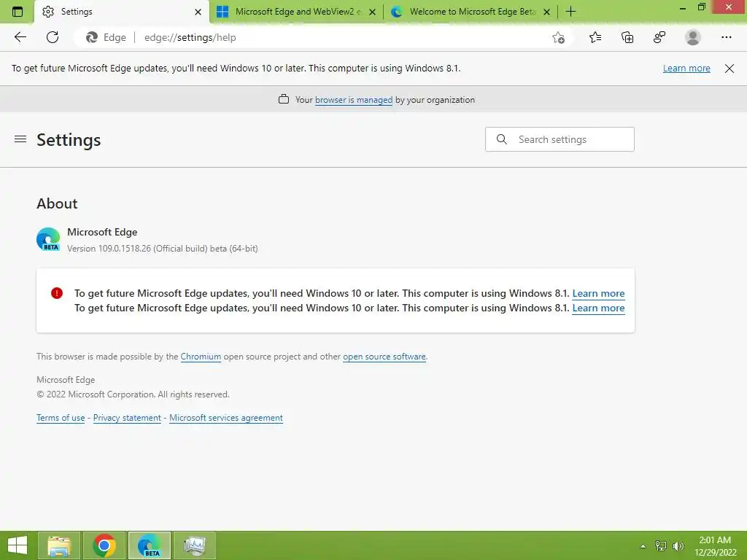
Task: Open the tab actions menu icon
Action: coord(18,12)
